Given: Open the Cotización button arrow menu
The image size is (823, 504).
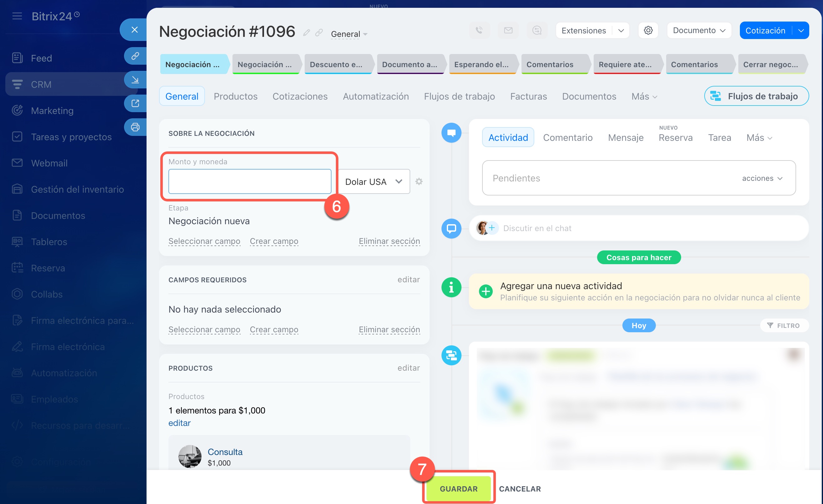Looking at the screenshot, I should pyautogui.click(x=801, y=30).
